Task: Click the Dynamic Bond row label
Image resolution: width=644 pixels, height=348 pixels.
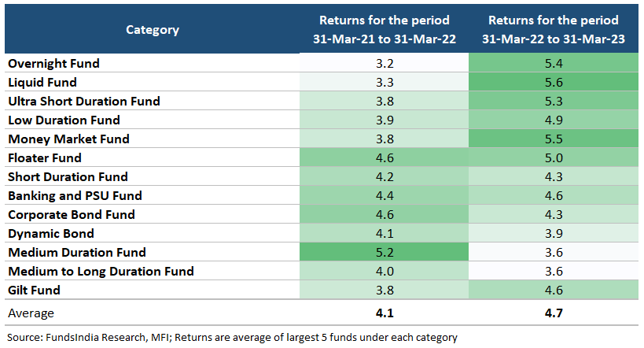Action: click(x=50, y=233)
